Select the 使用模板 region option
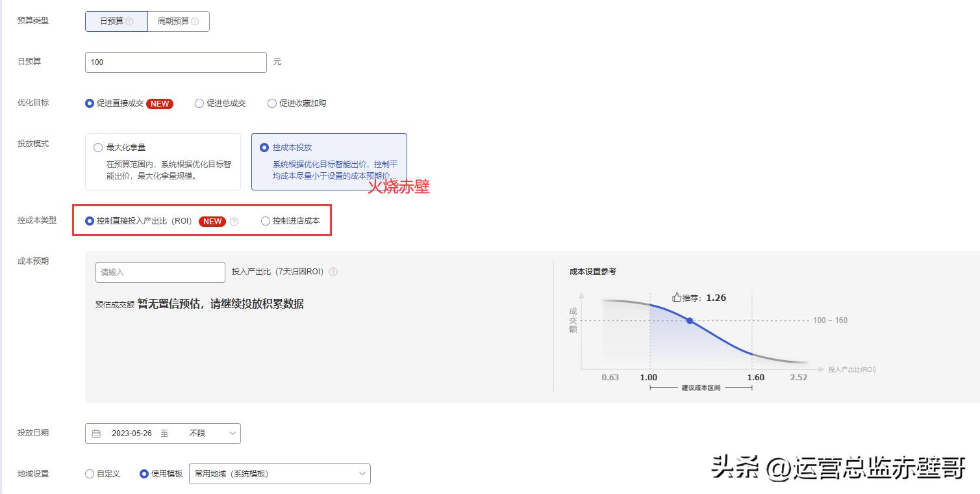980x494 pixels. [144, 474]
